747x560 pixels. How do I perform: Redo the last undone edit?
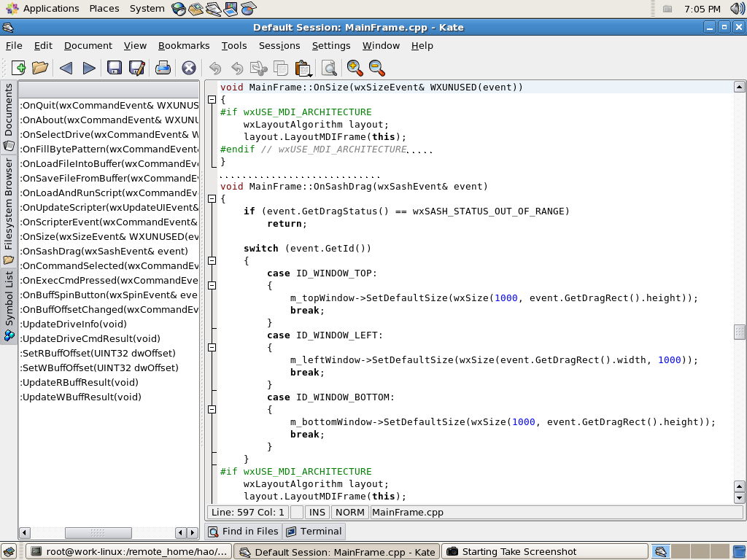tap(237, 68)
